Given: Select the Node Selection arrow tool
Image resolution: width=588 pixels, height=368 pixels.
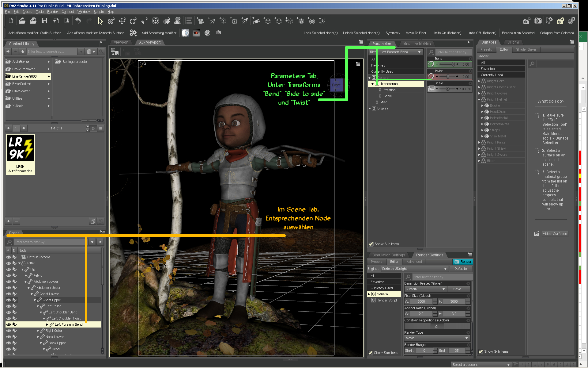Looking at the screenshot, I should 100,21.
